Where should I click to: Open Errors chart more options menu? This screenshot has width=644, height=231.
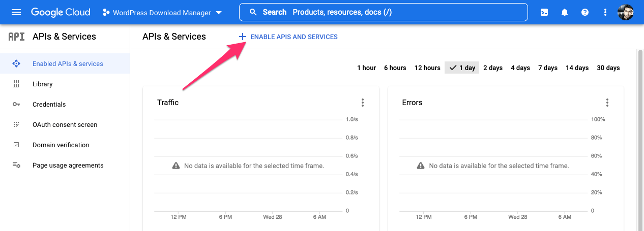coord(607,103)
